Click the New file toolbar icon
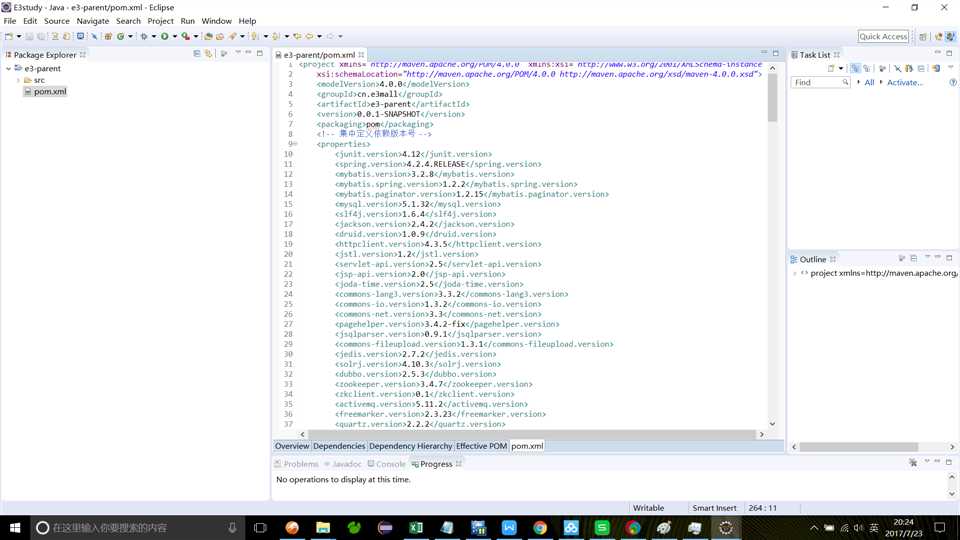960x540 pixels. click(9, 36)
